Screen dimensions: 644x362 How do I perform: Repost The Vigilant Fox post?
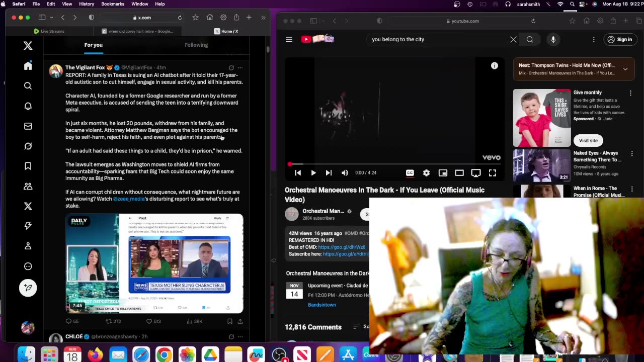[x=109, y=321]
